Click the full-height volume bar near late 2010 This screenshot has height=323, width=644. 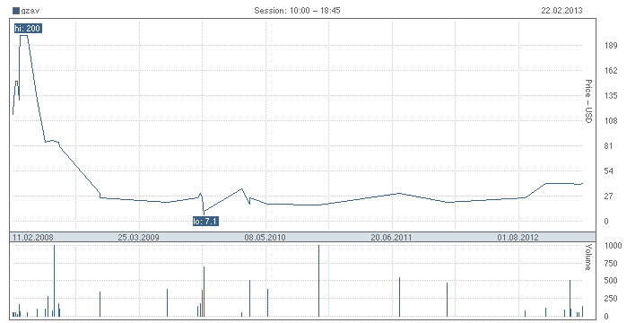318,281
